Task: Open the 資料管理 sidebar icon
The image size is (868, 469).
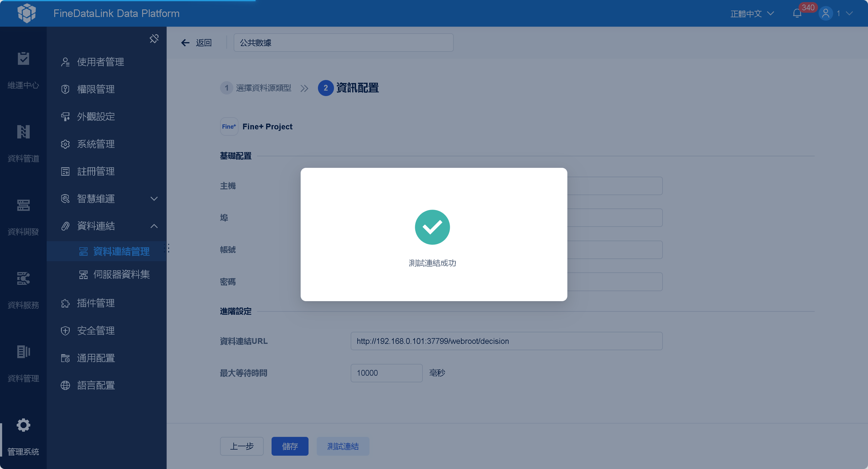Action: pyautogui.click(x=23, y=351)
